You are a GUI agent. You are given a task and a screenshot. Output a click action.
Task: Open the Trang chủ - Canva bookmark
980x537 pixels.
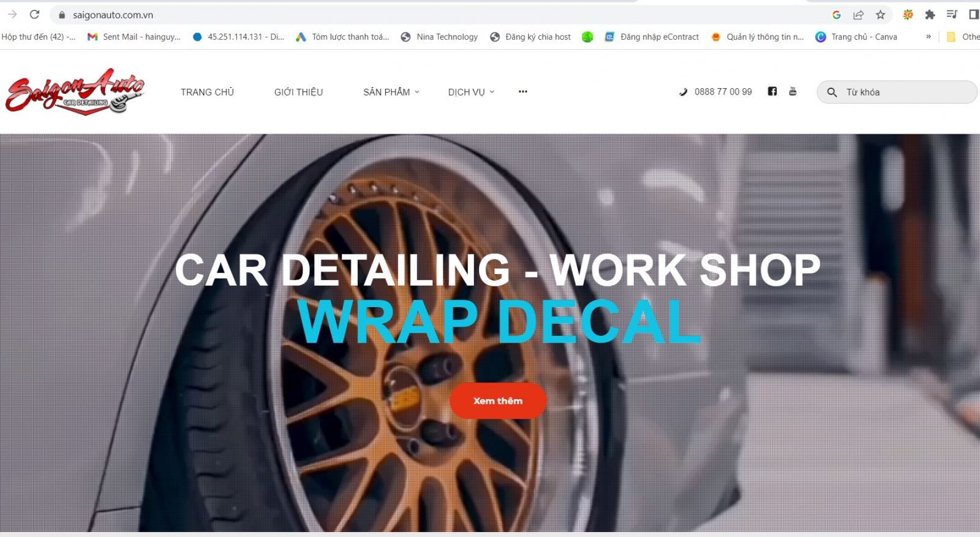(856, 37)
